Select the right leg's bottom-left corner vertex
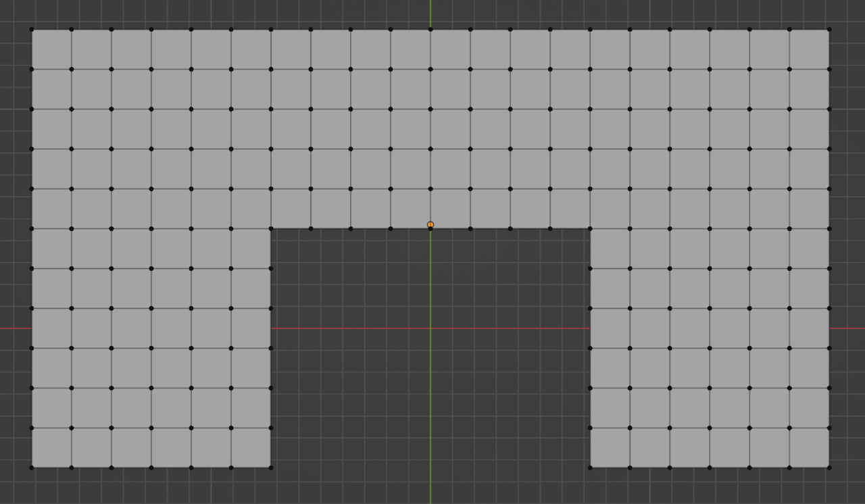865x504 pixels. [x=590, y=468]
